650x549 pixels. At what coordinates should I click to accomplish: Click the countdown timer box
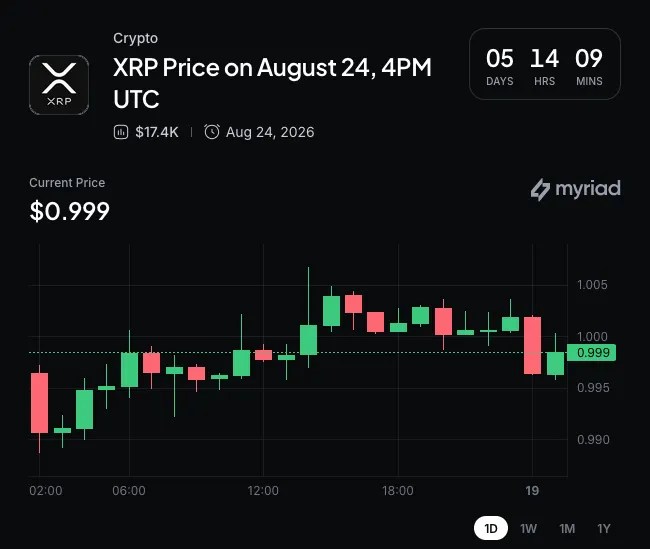545,64
